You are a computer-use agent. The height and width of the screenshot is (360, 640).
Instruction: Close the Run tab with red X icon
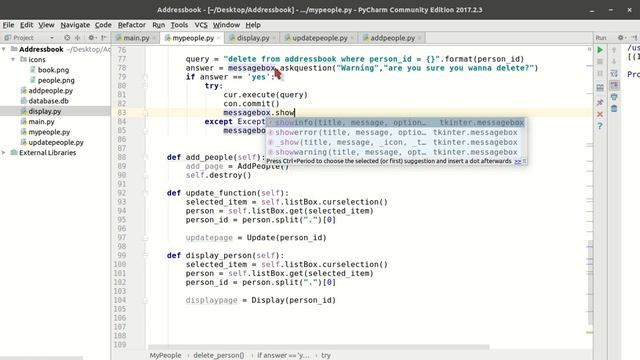600,114
